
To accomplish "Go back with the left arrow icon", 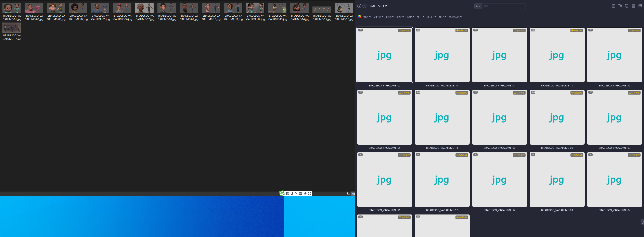I will (359, 6).
